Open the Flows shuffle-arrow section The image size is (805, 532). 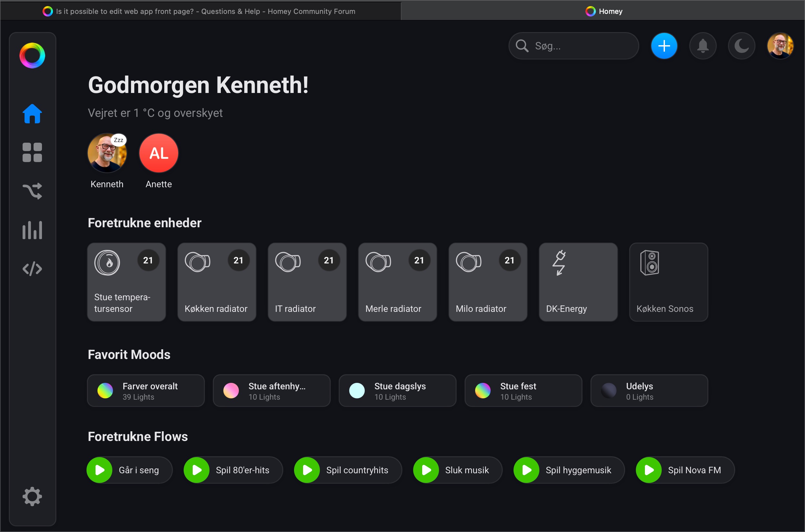(x=32, y=191)
